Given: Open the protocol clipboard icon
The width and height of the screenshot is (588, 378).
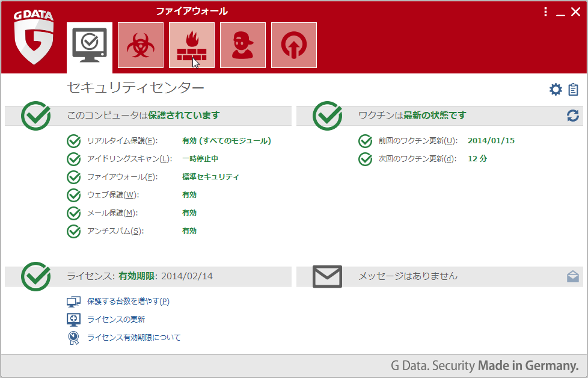Looking at the screenshot, I should (x=573, y=90).
